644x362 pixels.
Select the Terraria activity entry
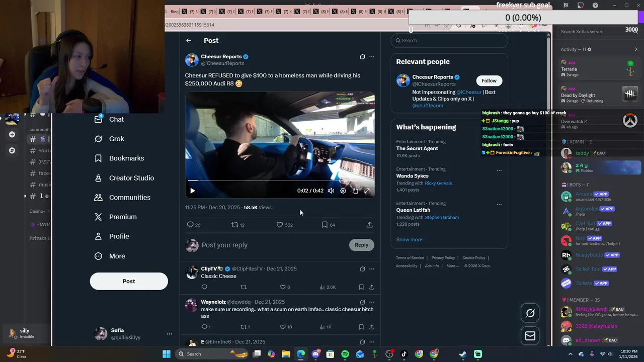600,69
